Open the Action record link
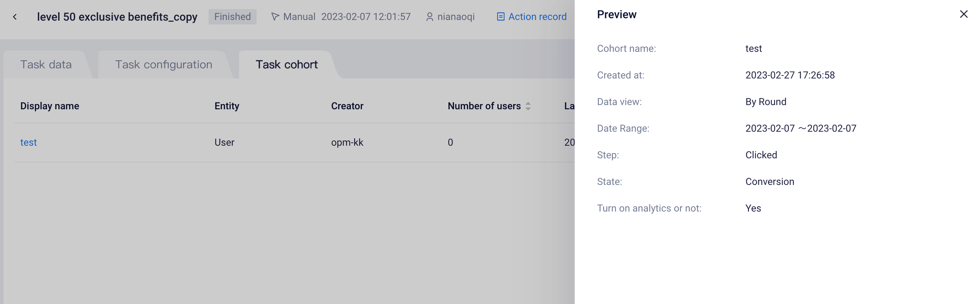Viewport: 980px width, 304px height. pyautogui.click(x=531, y=17)
